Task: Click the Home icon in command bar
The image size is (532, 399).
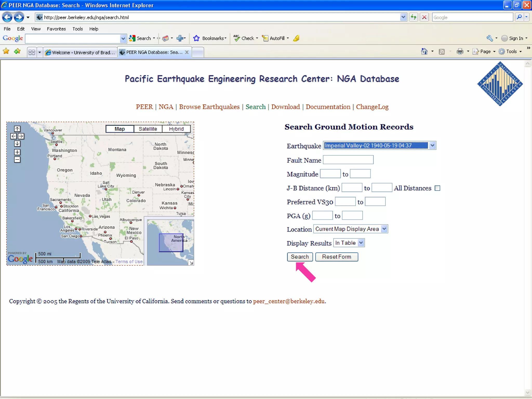Action: click(424, 51)
